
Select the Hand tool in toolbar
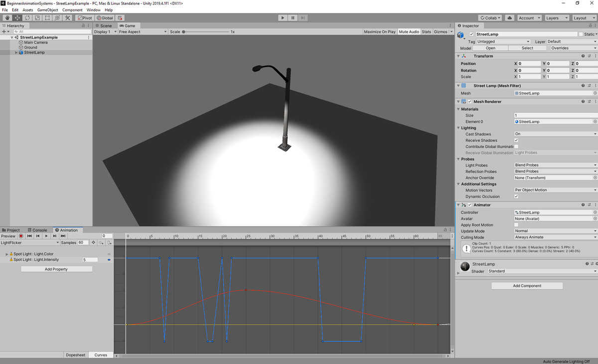click(7, 18)
